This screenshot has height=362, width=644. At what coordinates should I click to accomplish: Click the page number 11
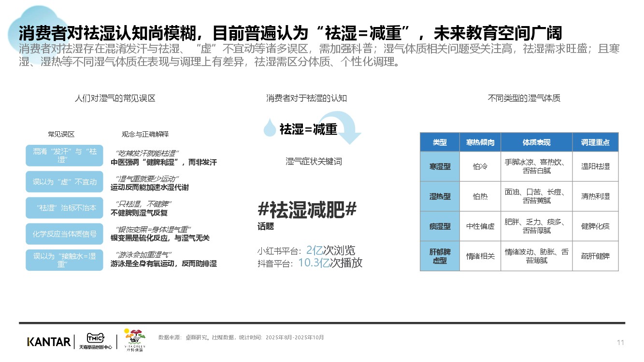click(620, 343)
